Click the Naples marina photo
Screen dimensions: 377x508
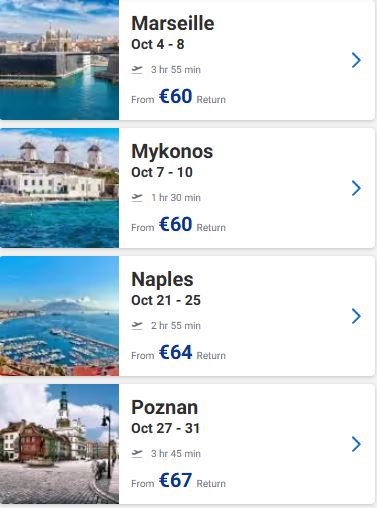[x=59, y=316]
